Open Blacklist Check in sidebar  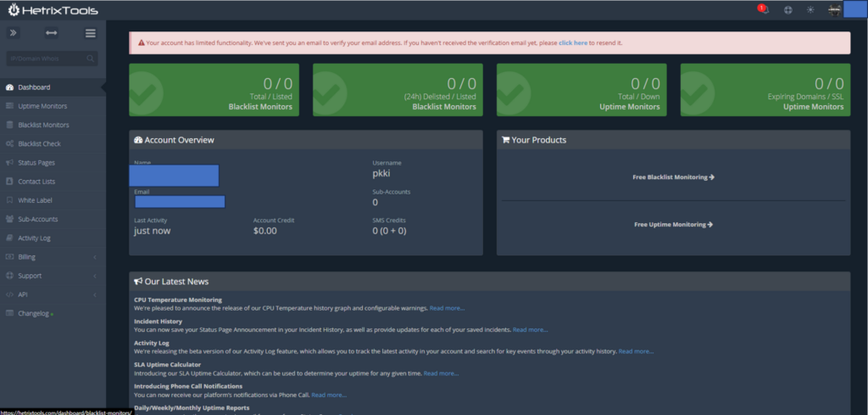(39, 143)
